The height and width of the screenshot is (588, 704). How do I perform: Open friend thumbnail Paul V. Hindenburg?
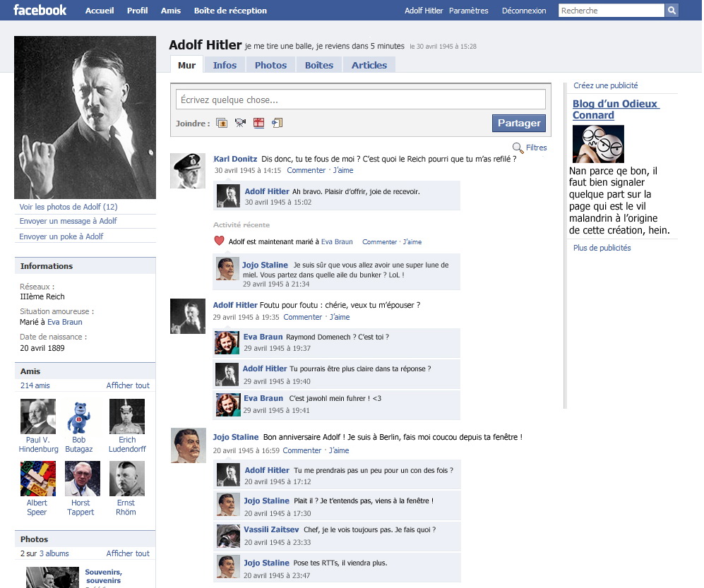[38, 416]
